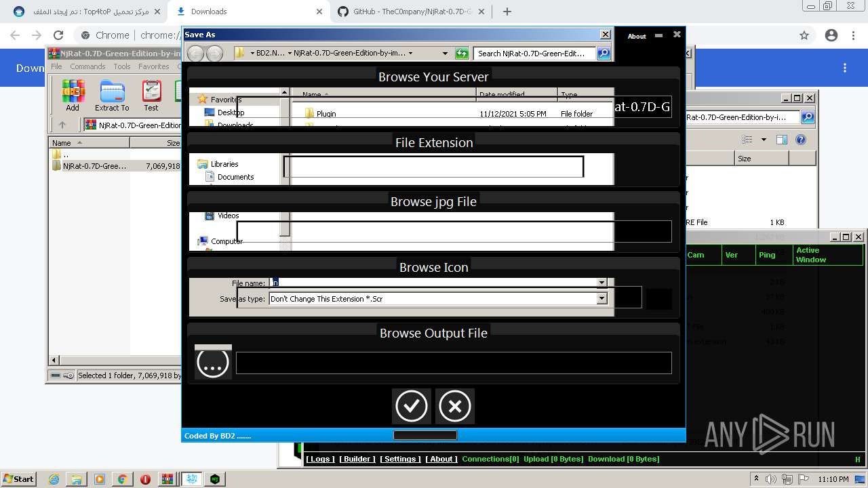Open explorer help question mark icon
This screenshot has height=488, width=868.
pos(801,140)
